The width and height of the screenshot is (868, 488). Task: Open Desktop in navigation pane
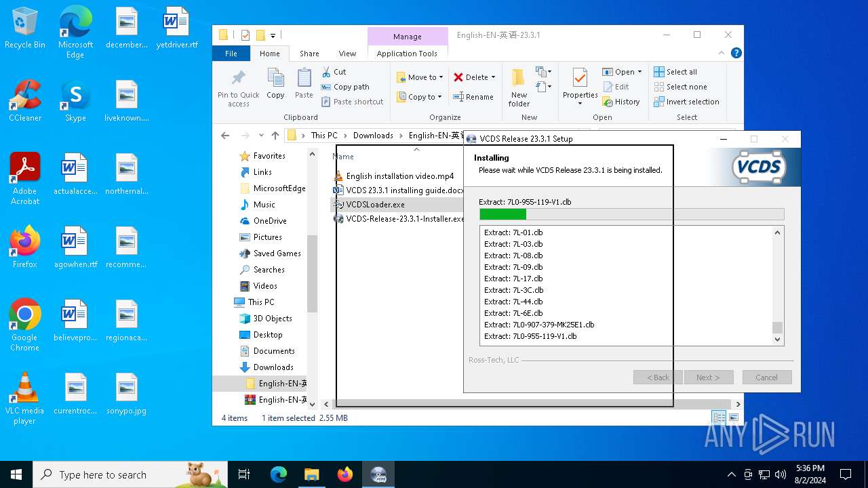[x=268, y=334]
